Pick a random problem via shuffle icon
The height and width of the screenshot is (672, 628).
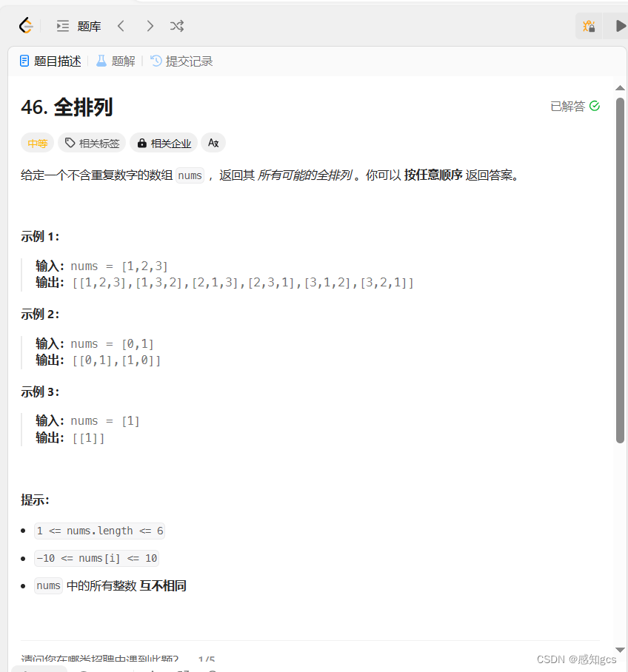coord(177,26)
